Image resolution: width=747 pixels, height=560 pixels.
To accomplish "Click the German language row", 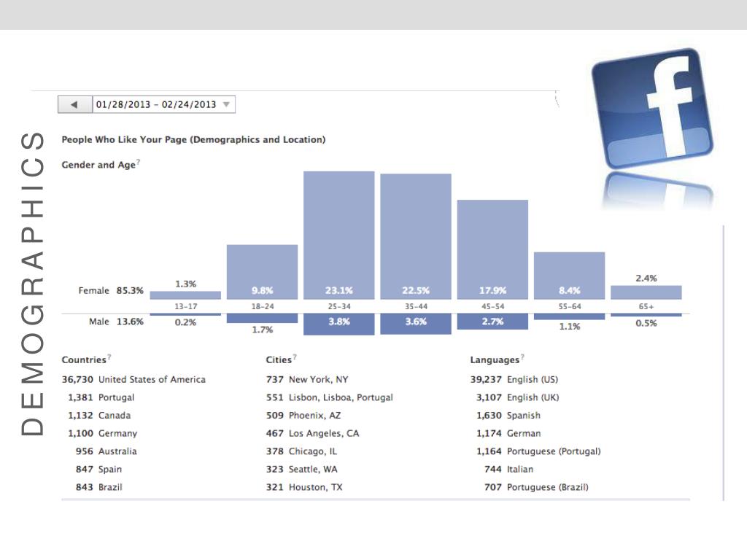I will point(508,434).
